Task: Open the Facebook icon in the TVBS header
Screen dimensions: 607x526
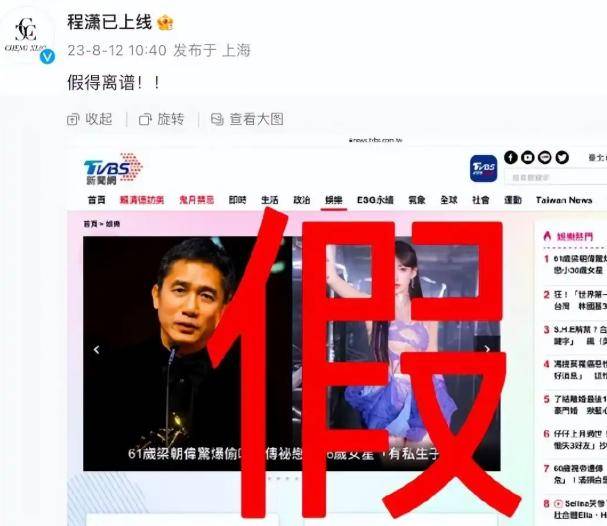Action: (x=511, y=157)
